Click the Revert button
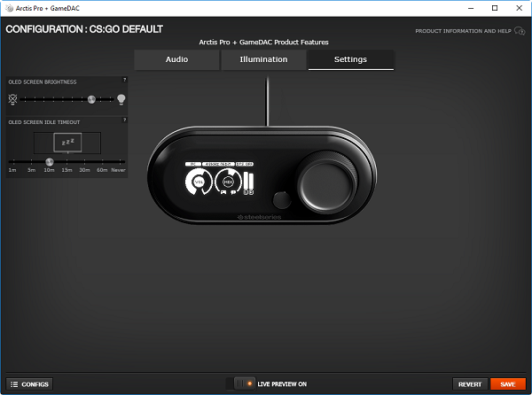The image size is (532, 395). pyautogui.click(x=470, y=384)
